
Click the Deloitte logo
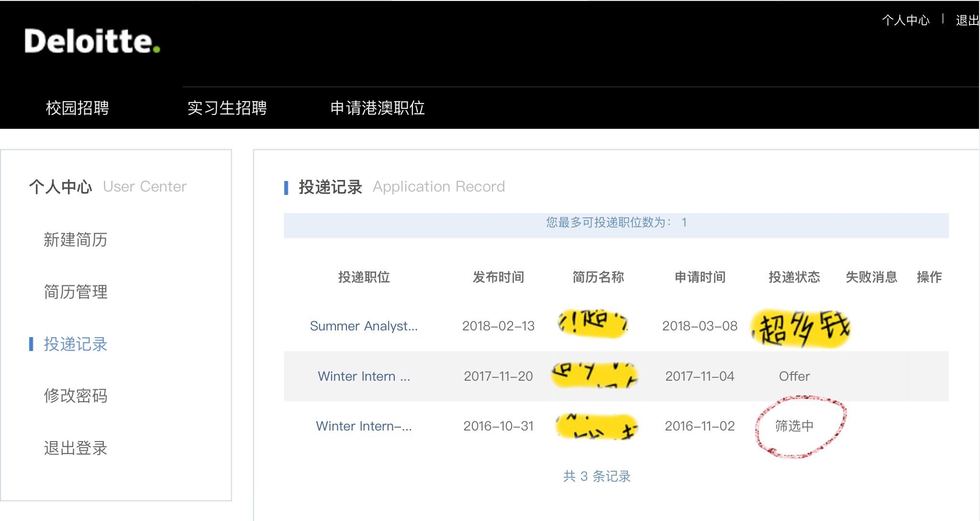click(92, 41)
